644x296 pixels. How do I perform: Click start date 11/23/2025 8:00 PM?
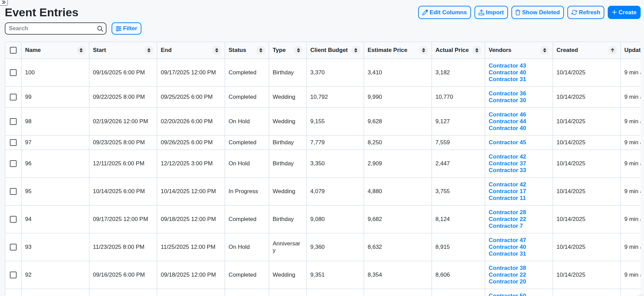(x=119, y=247)
